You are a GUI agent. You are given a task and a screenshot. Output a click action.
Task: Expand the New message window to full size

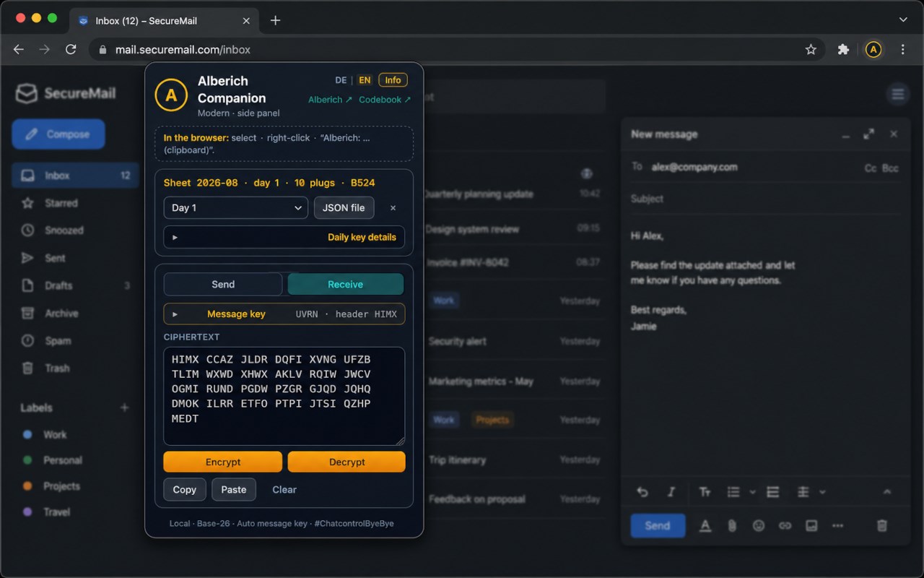pyautogui.click(x=869, y=134)
